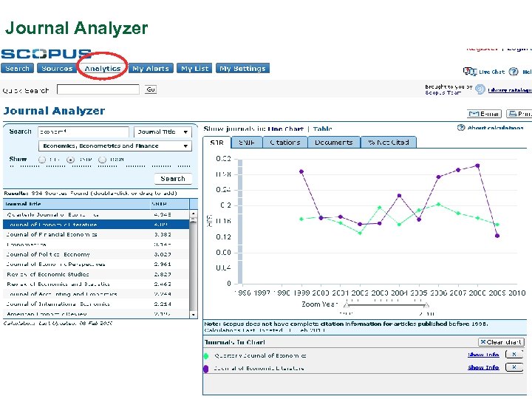Screen dimensions: 532x399
Task: Select the Documents chart tab
Action: (334, 143)
